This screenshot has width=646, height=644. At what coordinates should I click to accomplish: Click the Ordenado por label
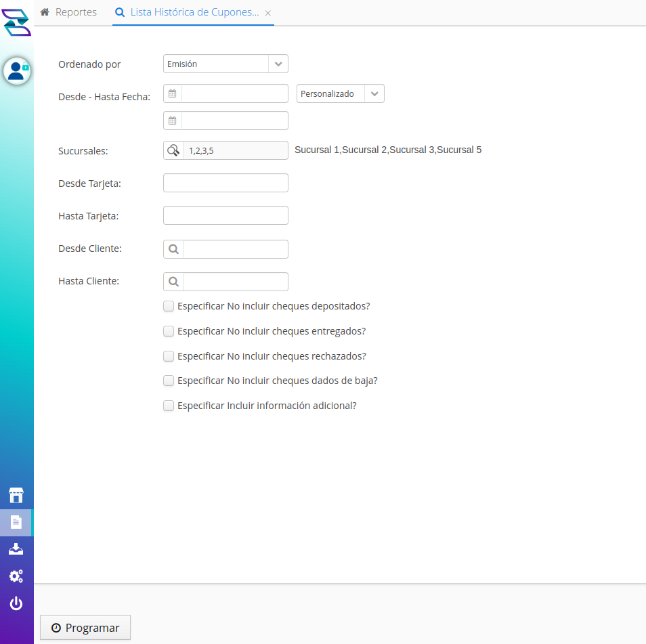[x=89, y=64]
